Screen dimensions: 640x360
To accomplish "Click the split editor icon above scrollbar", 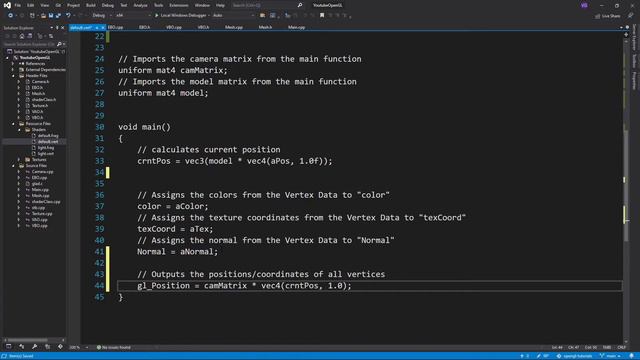I will tap(626, 35).
